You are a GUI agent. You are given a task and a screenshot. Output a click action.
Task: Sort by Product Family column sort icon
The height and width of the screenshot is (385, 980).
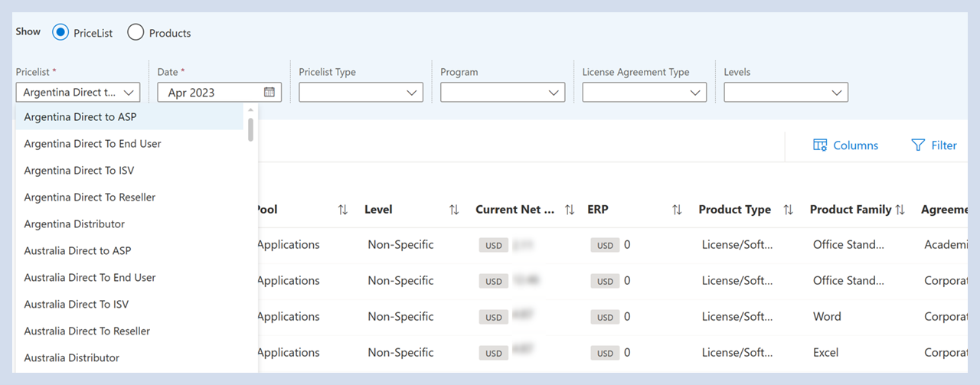click(x=900, y=210)
